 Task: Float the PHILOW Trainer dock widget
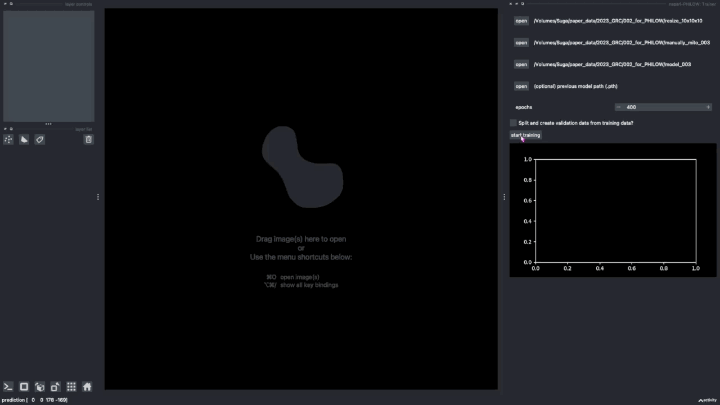pos(517,4)
